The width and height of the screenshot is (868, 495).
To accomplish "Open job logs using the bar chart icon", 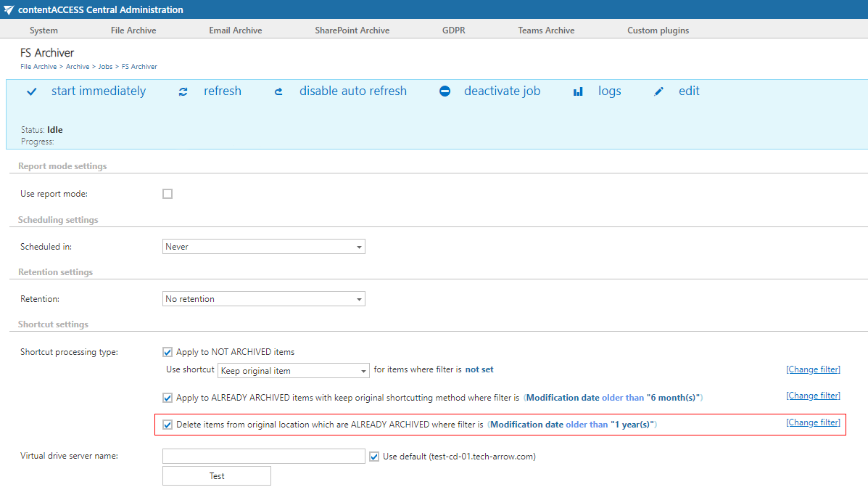I will point(577,91).
